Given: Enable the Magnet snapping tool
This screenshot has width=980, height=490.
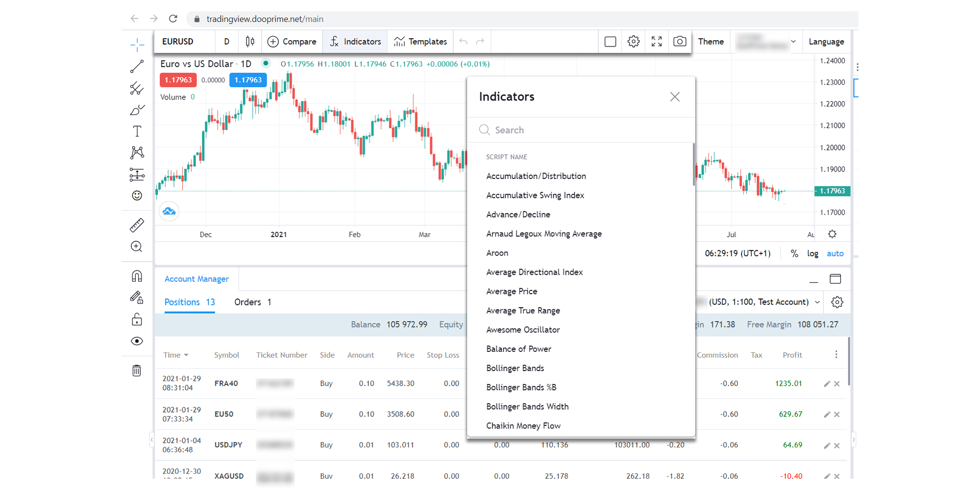Looking at the screenshot, I should 137,276.
